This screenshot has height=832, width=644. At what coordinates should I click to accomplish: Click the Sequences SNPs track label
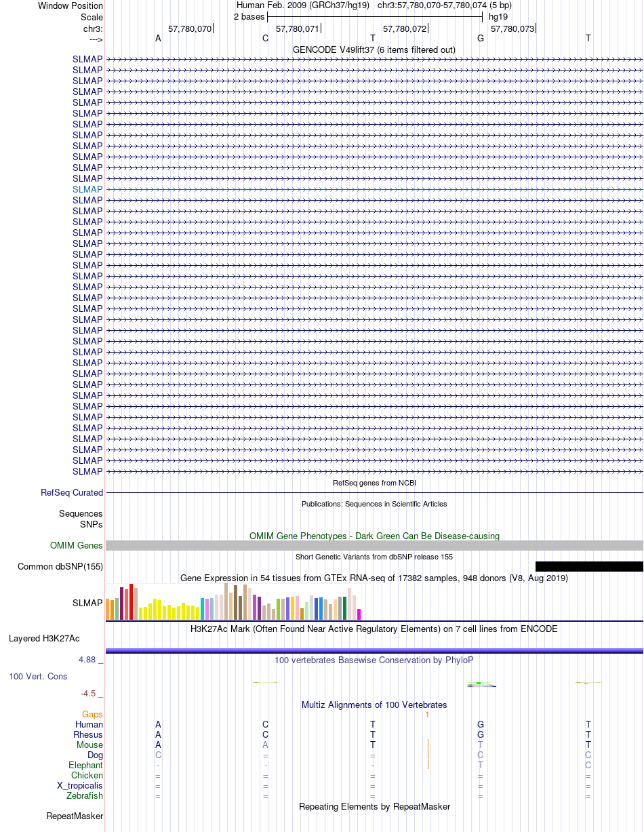pyautogui.click(x=81, y=519)
